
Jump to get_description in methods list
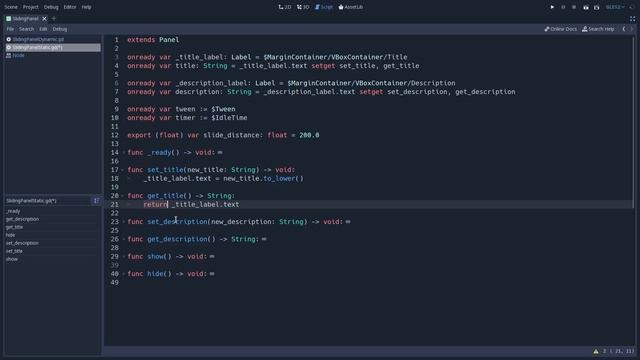(22, 219)
